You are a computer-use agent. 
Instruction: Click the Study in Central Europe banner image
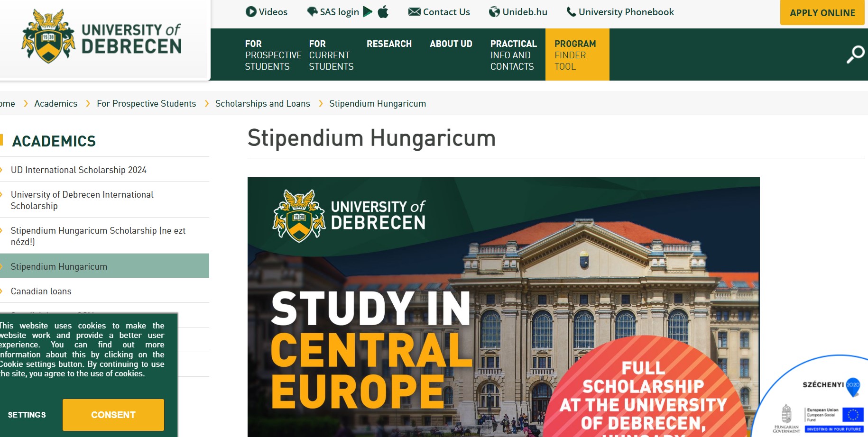pos(503,307)
